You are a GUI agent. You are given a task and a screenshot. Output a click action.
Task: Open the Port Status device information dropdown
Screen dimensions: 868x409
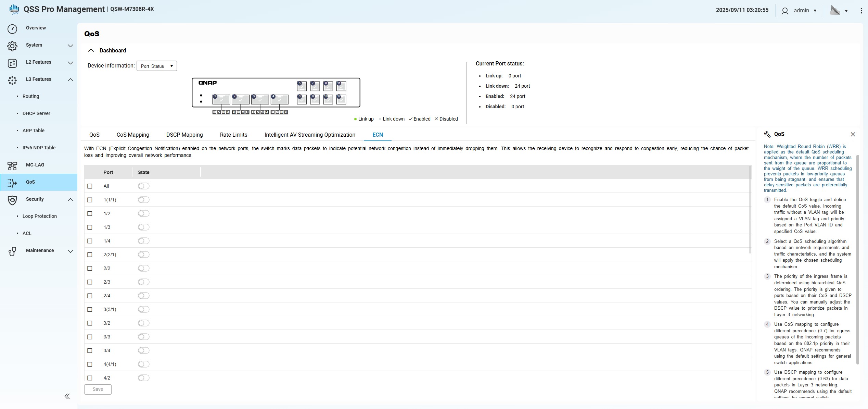click(x=157, y=66)
